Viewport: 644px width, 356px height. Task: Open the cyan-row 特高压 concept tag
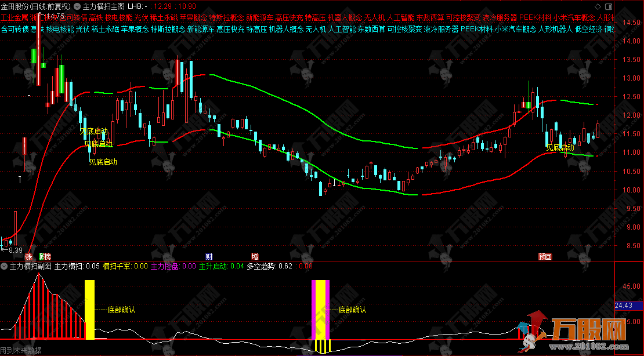tap(256, 29)
